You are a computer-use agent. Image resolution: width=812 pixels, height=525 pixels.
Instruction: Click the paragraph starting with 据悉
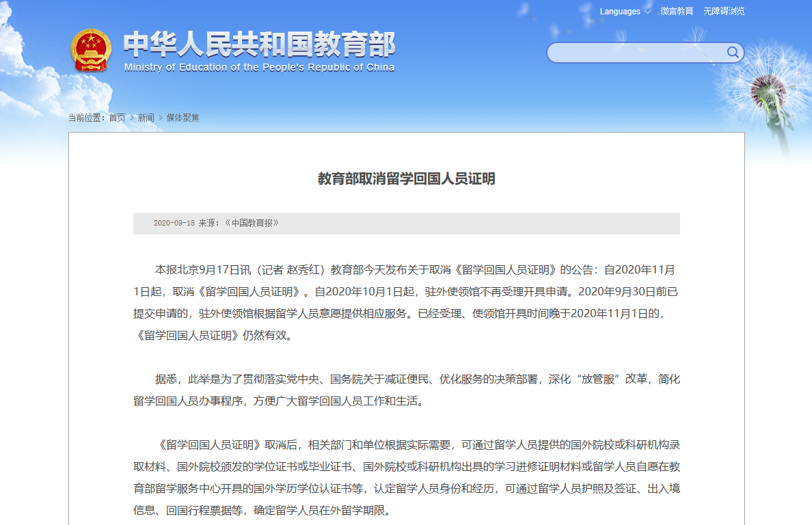(x=406, y=390)
